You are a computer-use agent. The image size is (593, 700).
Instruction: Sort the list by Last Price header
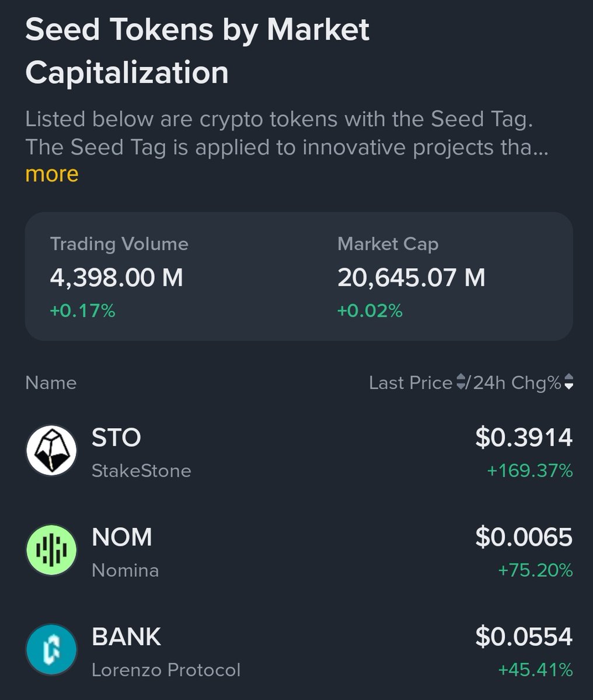410,383
